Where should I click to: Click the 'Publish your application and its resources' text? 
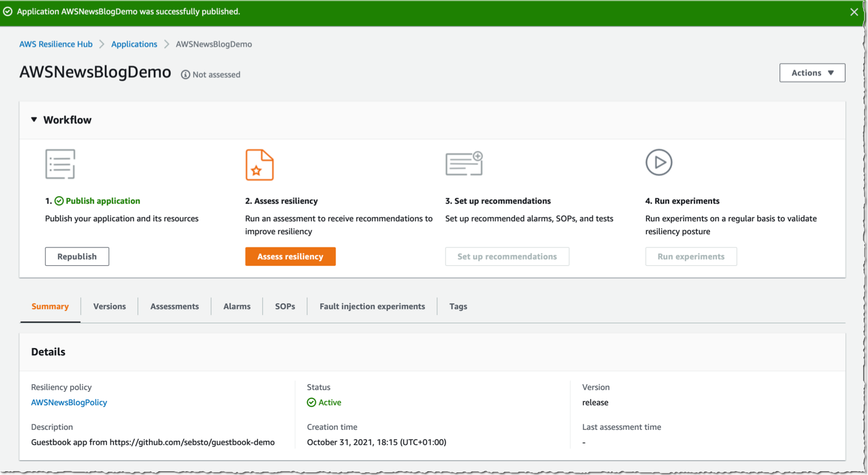coord(122,218)
